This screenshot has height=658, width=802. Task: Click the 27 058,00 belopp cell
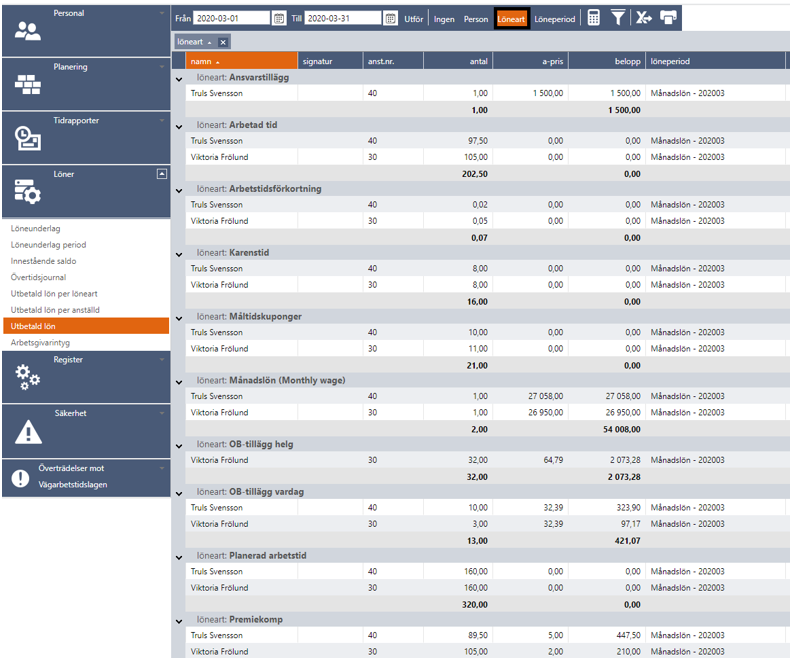point(623,396)
